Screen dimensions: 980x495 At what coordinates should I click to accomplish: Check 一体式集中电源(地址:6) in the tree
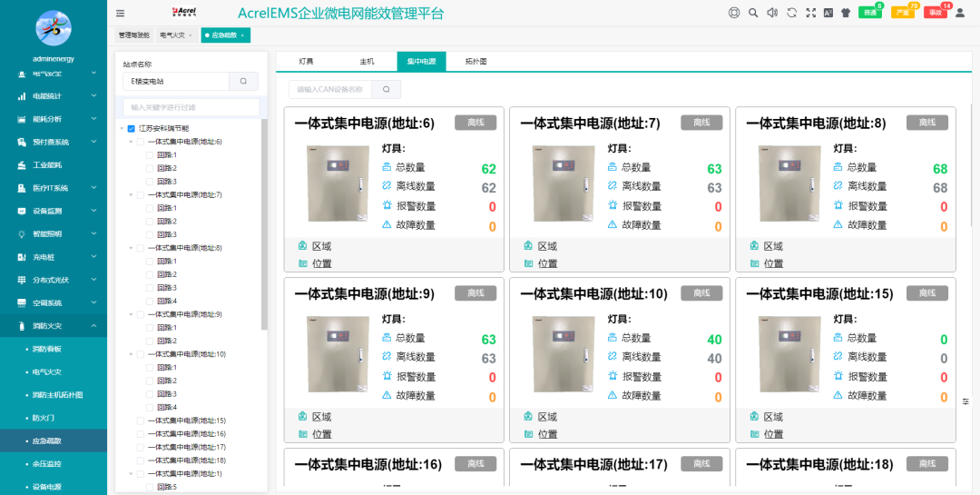click(x=141, y=142)
